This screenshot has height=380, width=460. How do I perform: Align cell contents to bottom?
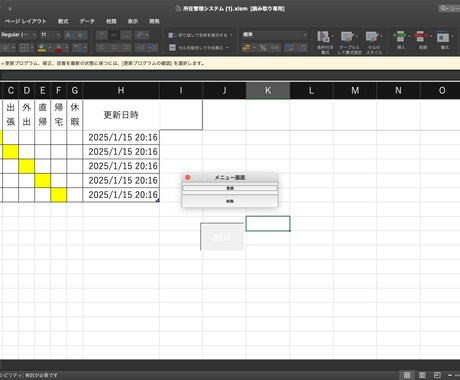coord(126,35)
